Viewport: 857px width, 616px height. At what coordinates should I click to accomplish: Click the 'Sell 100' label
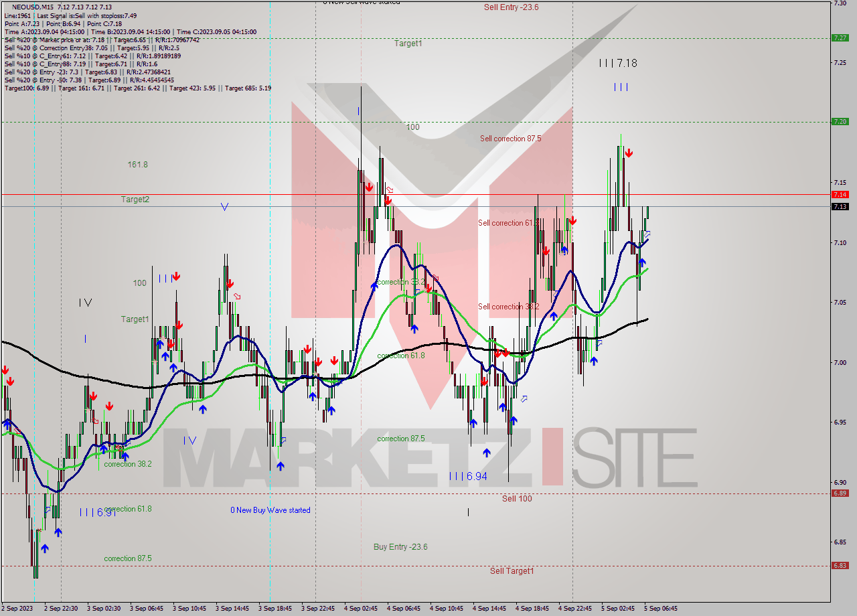click(517, 499)
